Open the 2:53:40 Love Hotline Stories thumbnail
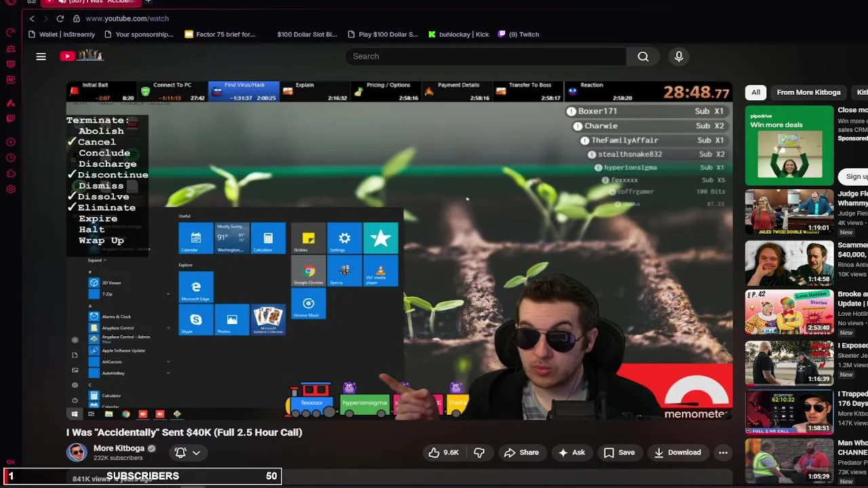The width and height of the screenshot is (868, 488). click(x=789, y=312)
